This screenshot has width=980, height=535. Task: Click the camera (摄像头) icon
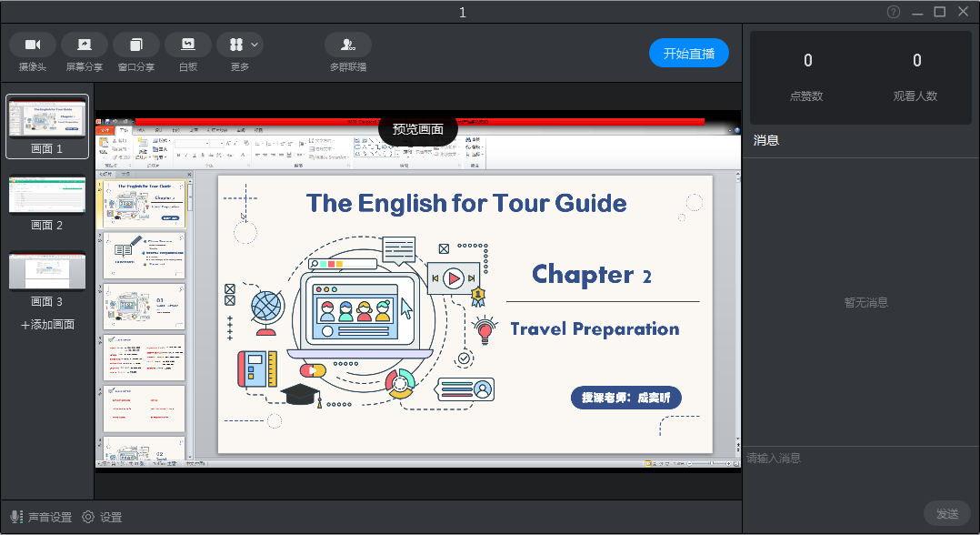click(x=33, y=45)
